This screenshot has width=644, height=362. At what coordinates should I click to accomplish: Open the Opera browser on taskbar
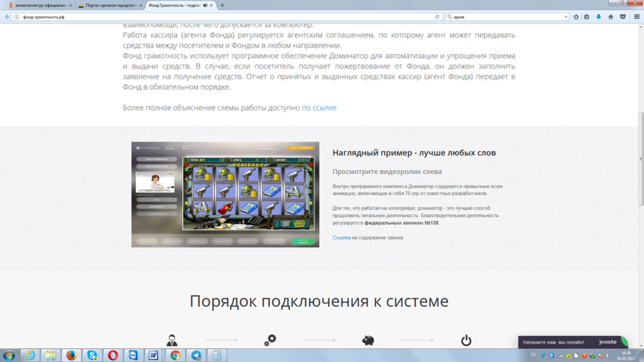coord(113,355)
